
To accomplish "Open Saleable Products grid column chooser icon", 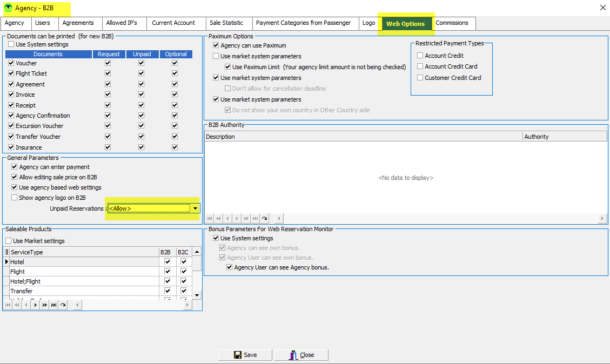I will [x=6, y=252].
